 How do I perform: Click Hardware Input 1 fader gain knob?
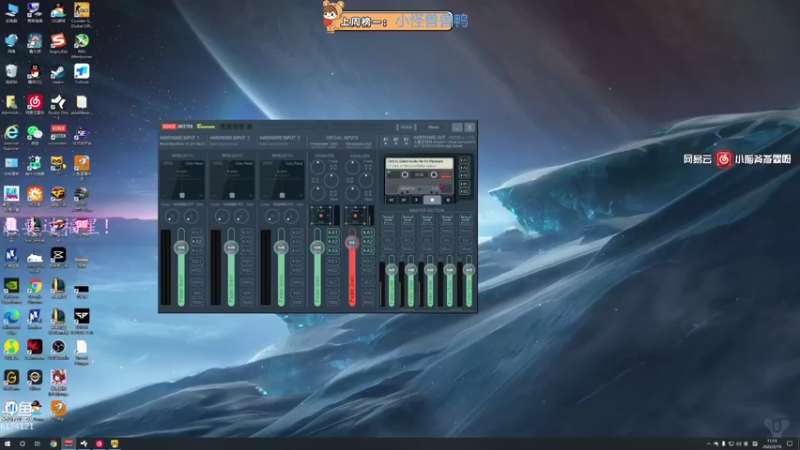point(181,248)
